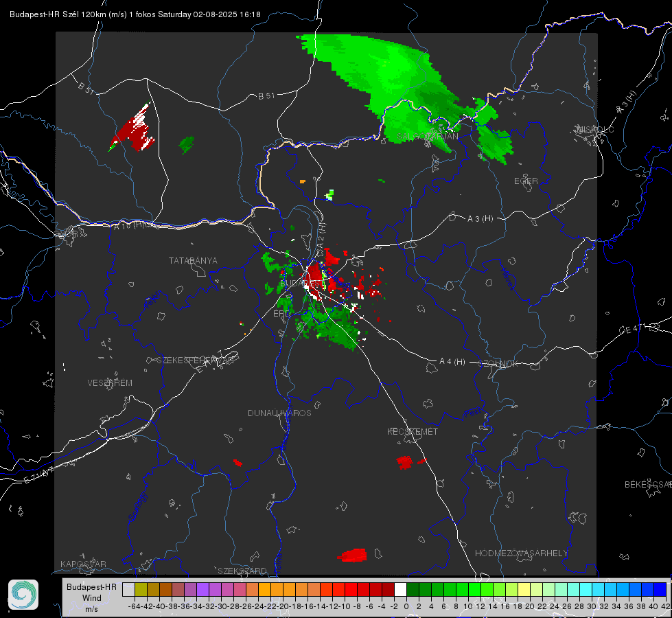
Task: Click the HODMEZOVASARHELY city label
Action: point(521,553)
